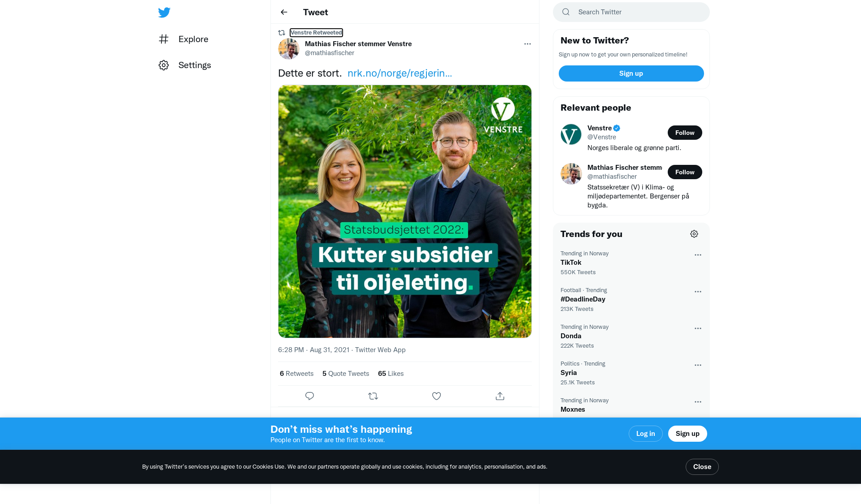View the 65 Likes list
Image resolution: width=861 pixels, height=504 pixels.
391,374
